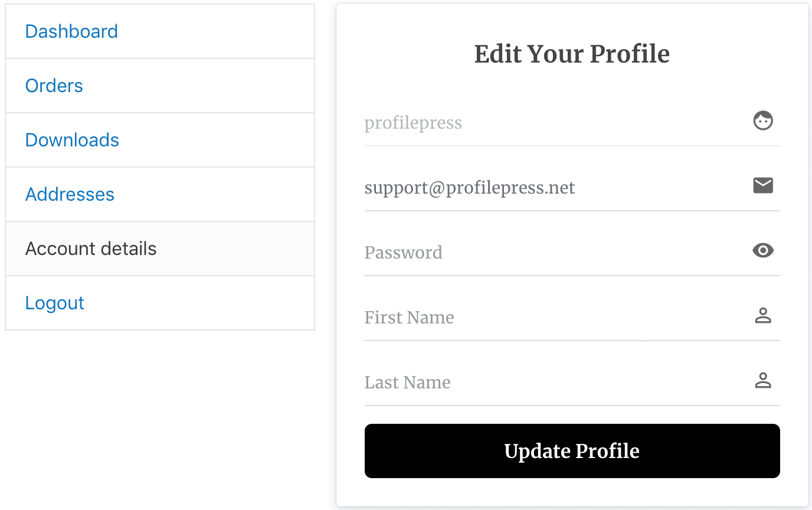This screenshot has height=510, width=812.
Task: Click the person icon beside First Name
Action: pyautogui.click(x=763, y=315)
